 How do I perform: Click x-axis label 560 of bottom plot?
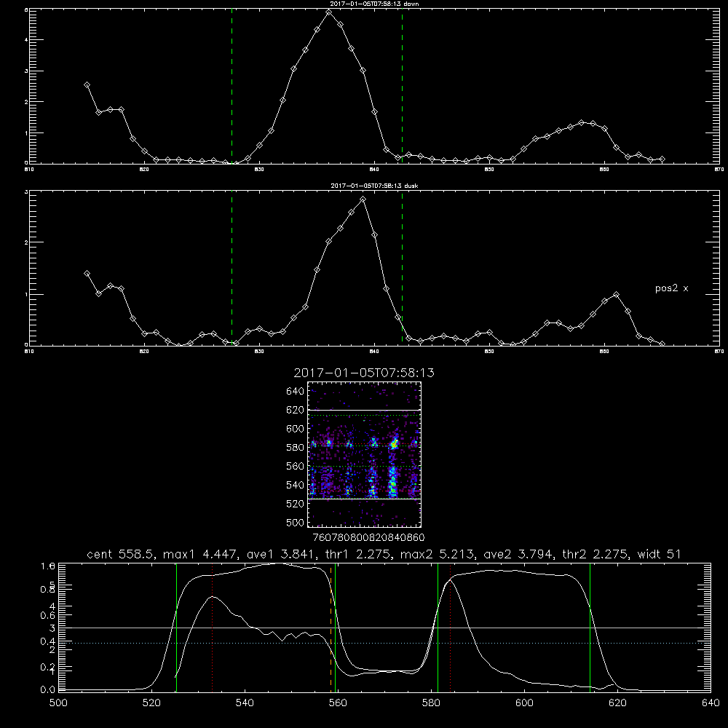click(338, 703)
